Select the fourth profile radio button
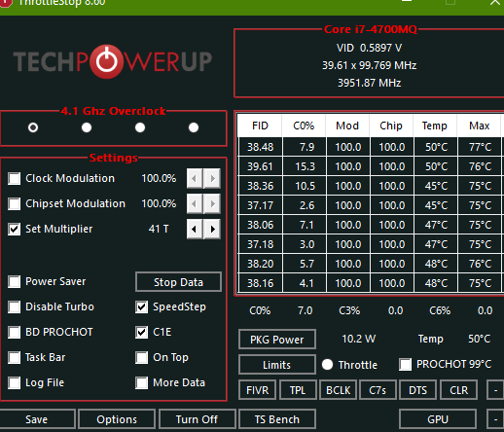This screenshot has width=504, height=432. tap(194, 127)
